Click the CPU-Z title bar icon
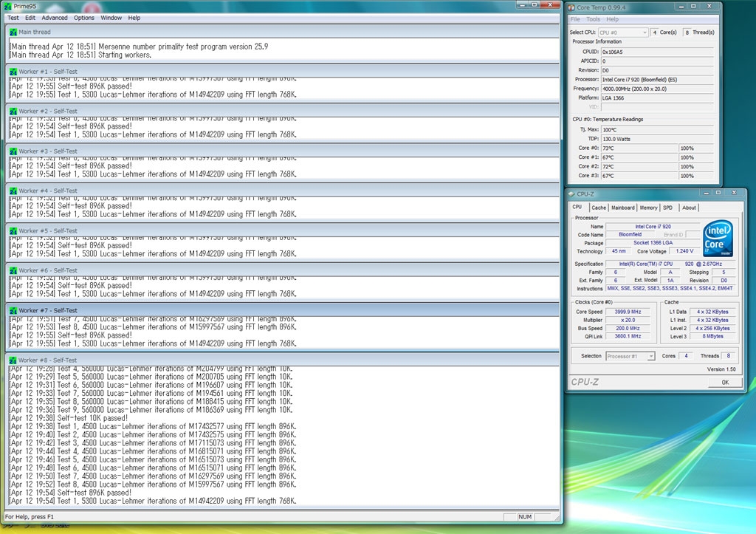 [x=572, y=194]
